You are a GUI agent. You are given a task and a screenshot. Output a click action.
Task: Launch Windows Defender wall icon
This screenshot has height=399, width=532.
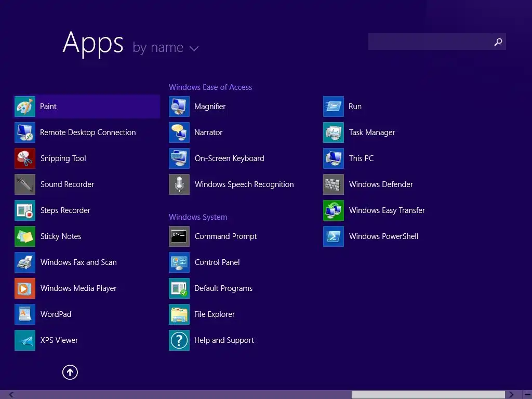334,184
